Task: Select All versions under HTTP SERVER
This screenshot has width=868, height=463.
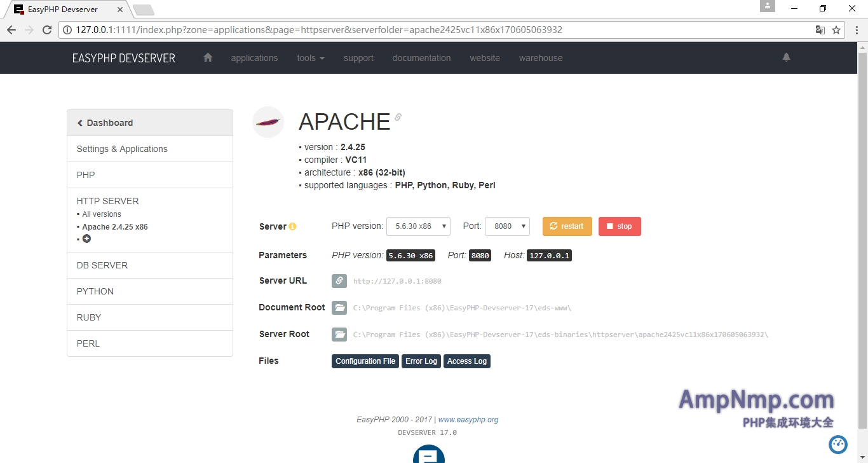Action: coord(102,214)
